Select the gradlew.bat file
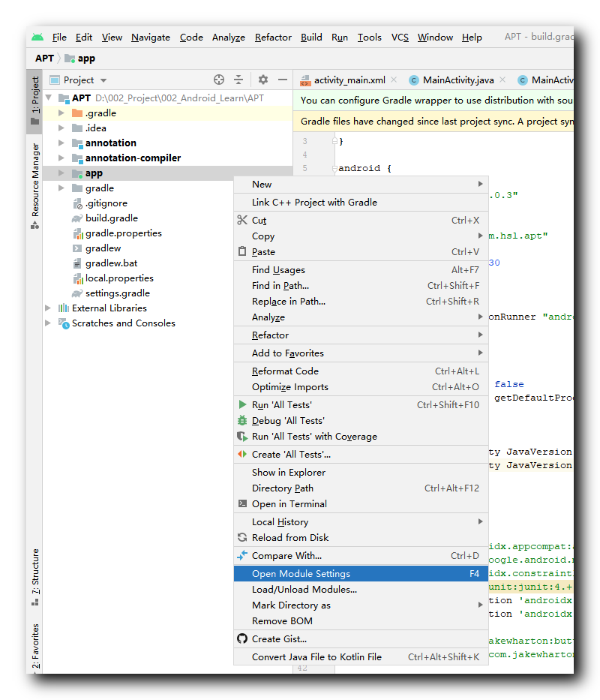Screen dimensions: 600x700 click(x=111, y=263)
